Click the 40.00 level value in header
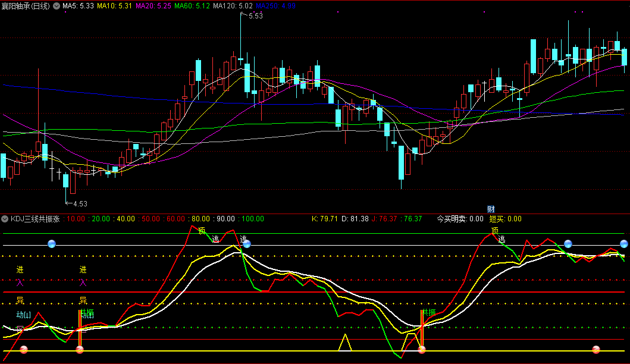This screenshot has width=630, height=364. (x=126, y=219)
